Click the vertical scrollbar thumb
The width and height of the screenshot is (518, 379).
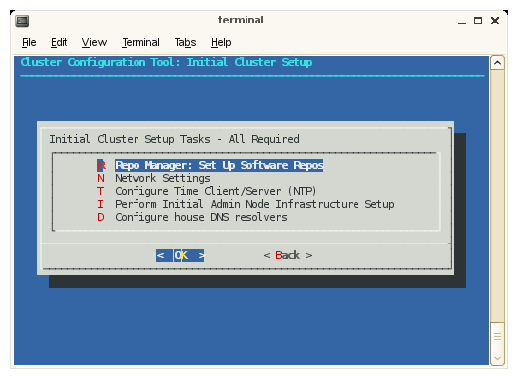(497, 337)
